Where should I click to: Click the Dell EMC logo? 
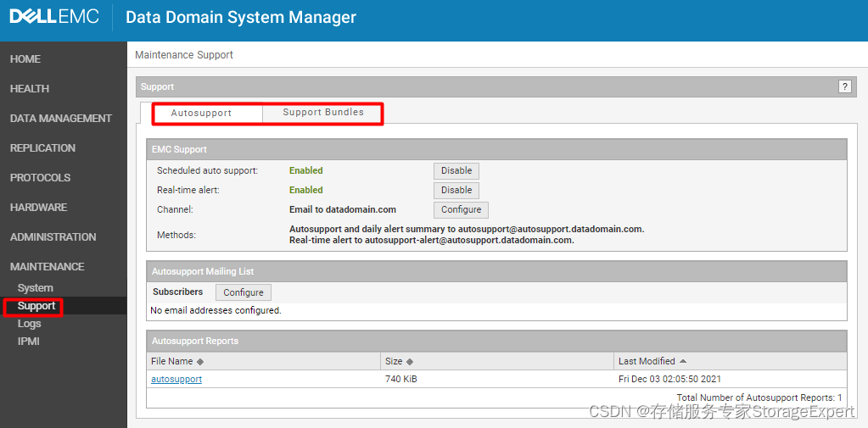coord(54,17)
